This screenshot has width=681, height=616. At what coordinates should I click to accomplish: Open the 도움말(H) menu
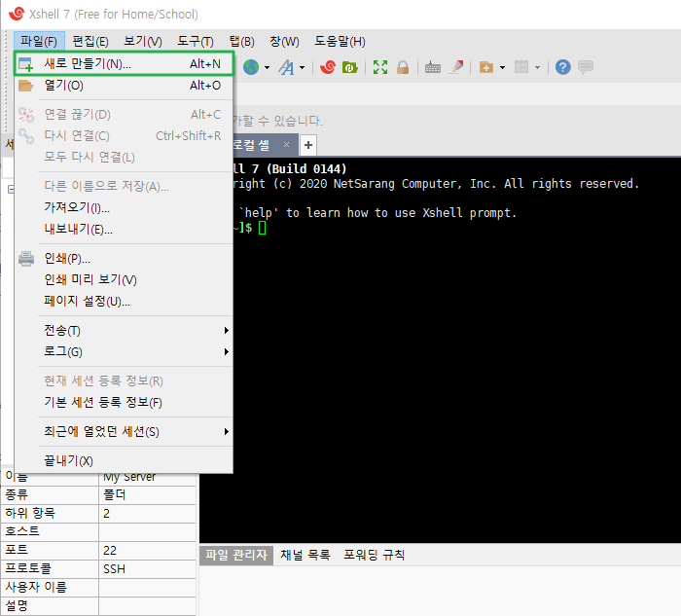point(340,42)
